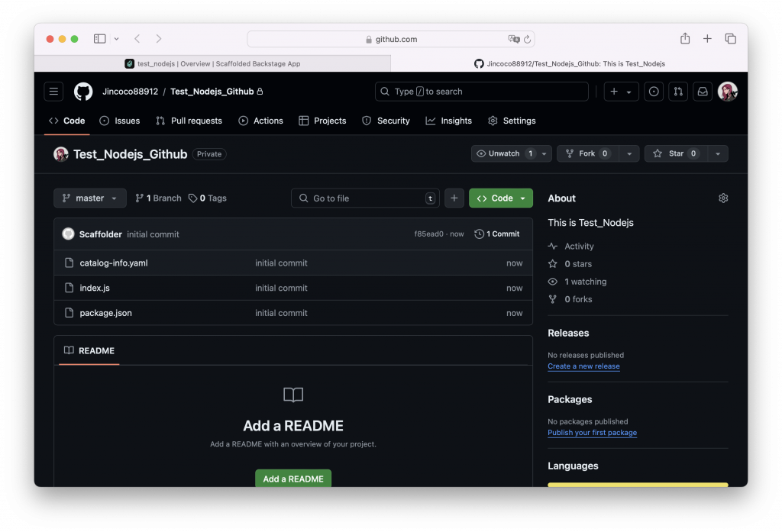The image size is (782, 532).
Task: Reload the page with Safari refresh icon
Action: click(x=527, y=40)
